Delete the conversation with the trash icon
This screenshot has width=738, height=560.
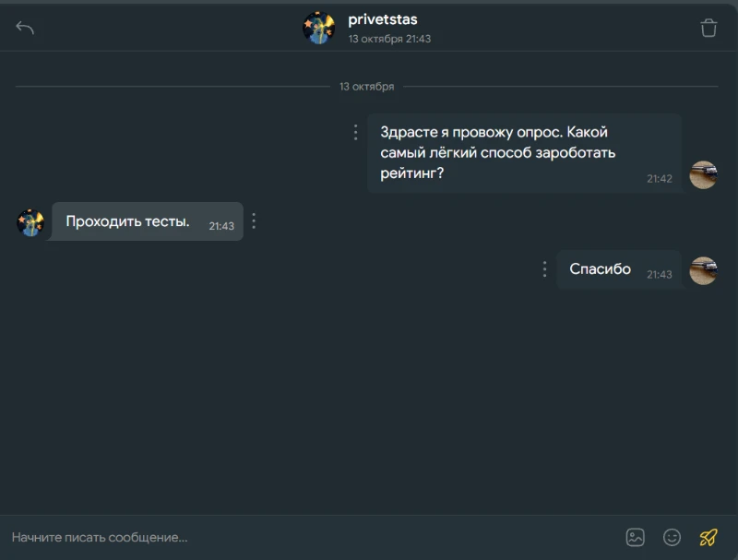coord(708,28)
